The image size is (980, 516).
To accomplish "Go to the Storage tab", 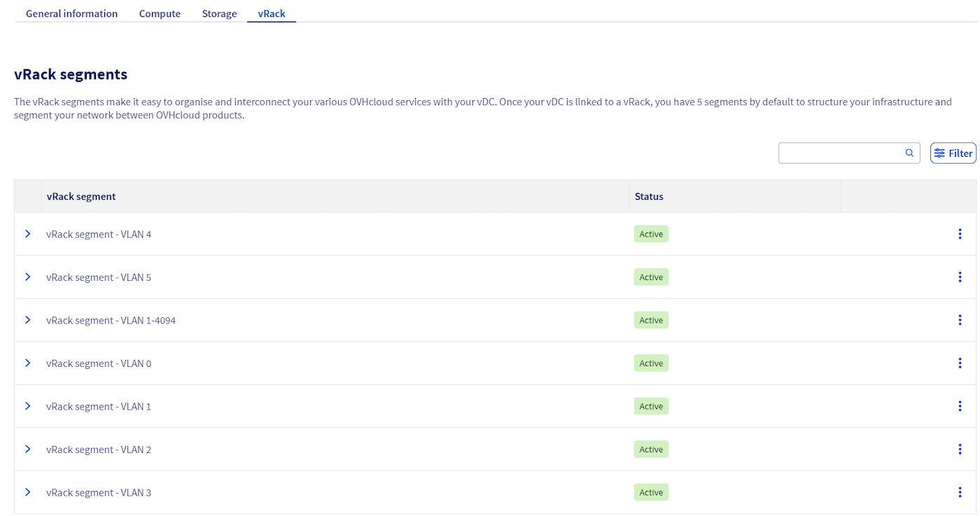I will pos(219,13).
